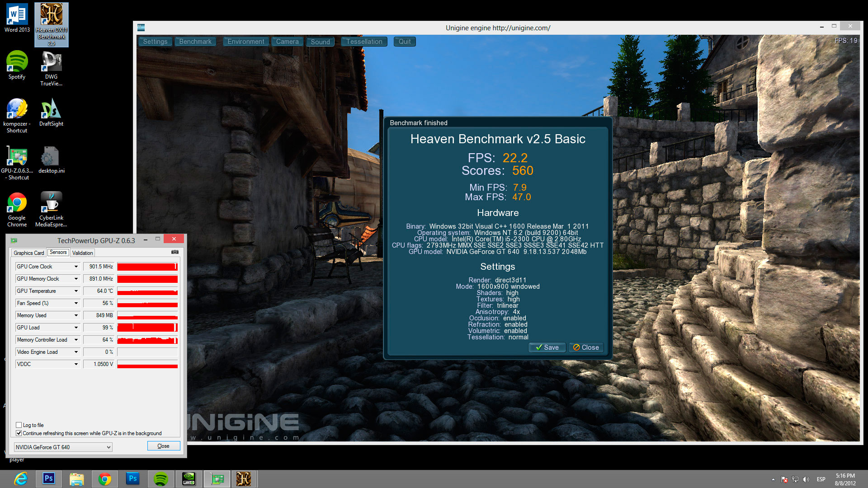Save the Heaven benchmark results

click(x=547, y=347)
